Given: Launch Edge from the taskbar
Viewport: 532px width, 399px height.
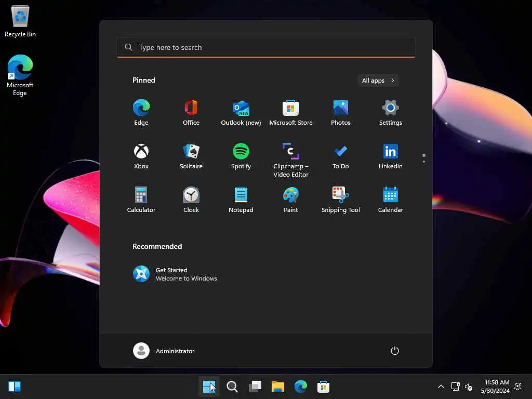Looking at the screenshot, I should [301, 387].
